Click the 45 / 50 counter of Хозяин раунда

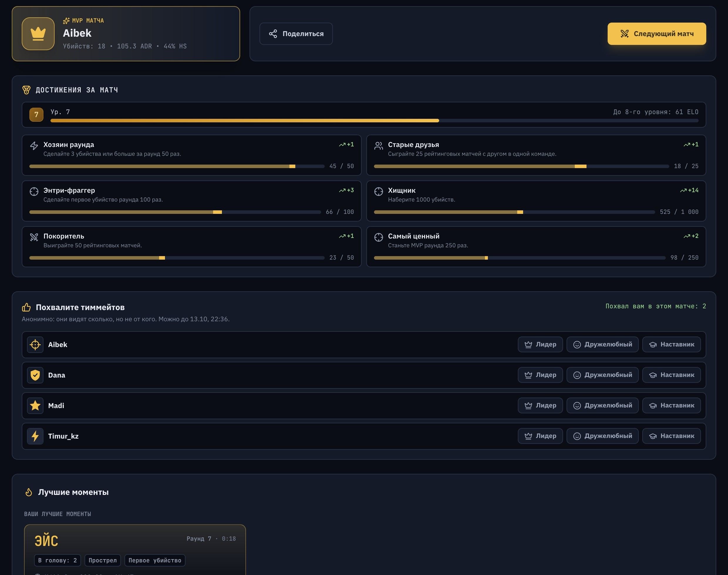click(x=342, y=166)
